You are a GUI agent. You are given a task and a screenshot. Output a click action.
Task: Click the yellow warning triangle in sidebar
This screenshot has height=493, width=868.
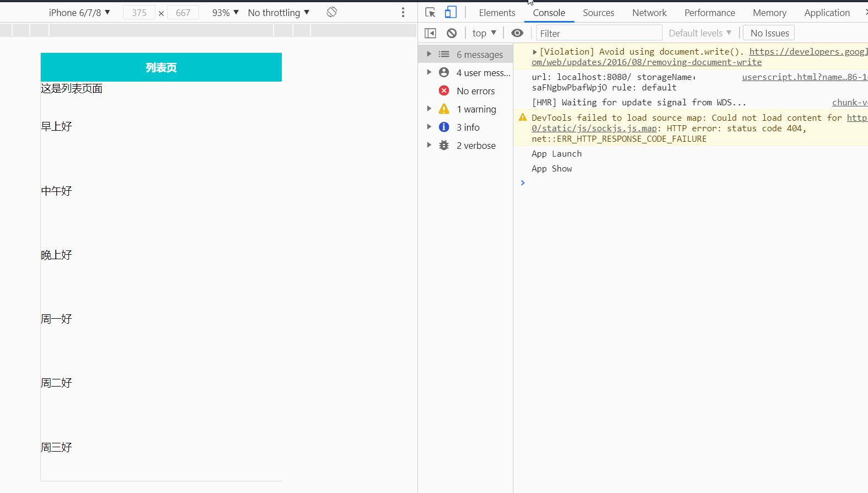click(444, 109)
